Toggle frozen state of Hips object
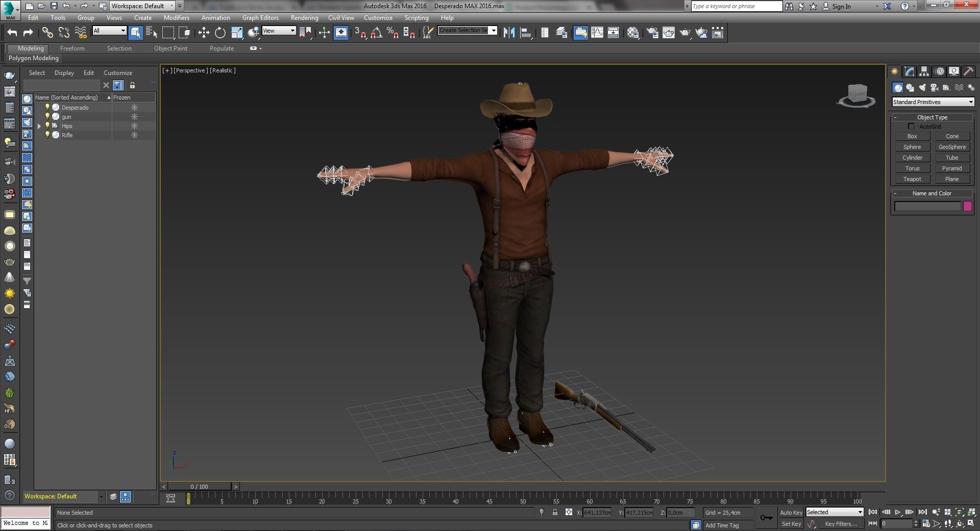The width and height of the screenshot is (980, 531). [134, 125]
